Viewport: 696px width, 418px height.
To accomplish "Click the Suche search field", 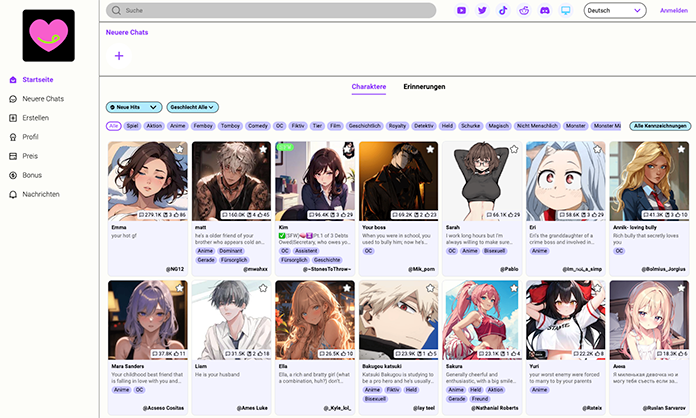I will 271,10.
